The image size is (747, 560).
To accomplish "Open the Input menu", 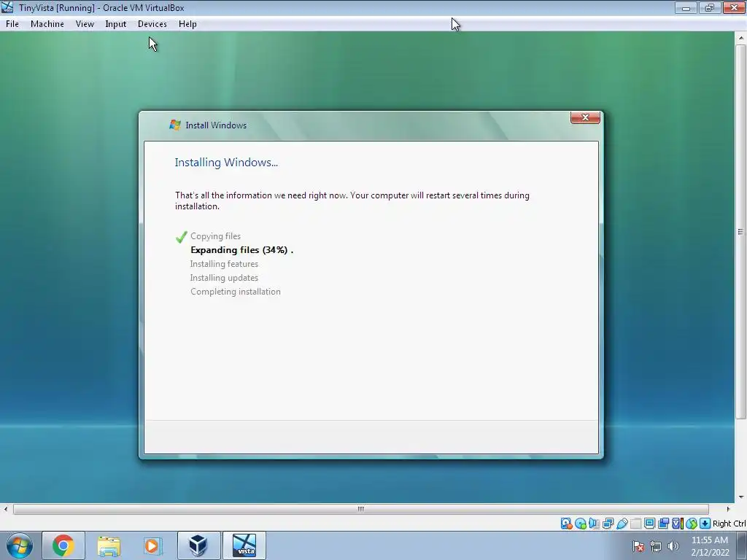I will 116,24.
